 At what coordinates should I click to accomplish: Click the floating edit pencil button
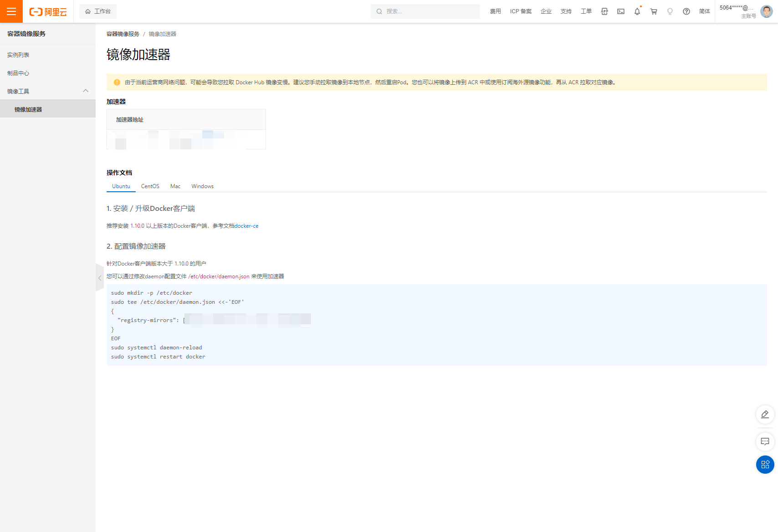click(x=765, y=414)
